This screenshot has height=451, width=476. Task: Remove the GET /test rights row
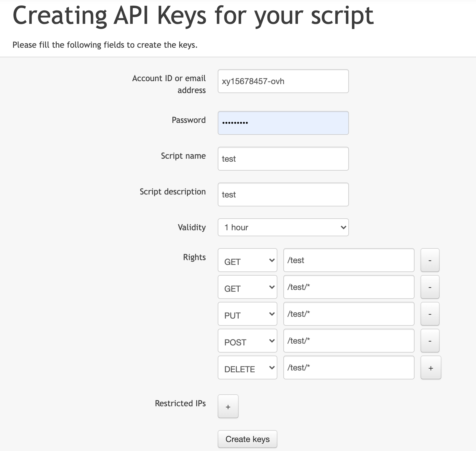pos(430,260)
